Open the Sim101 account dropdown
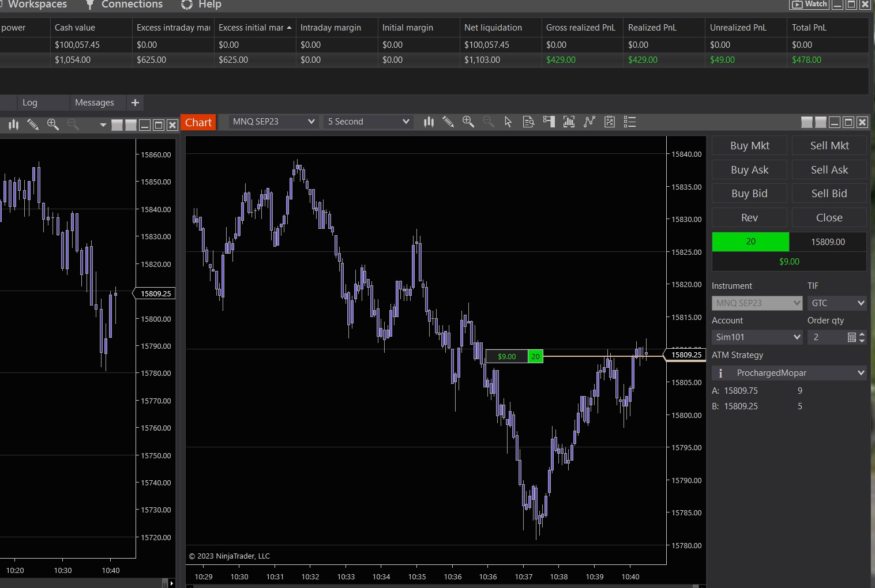Viewport: 875px width, 588px height. pos(757,337)
